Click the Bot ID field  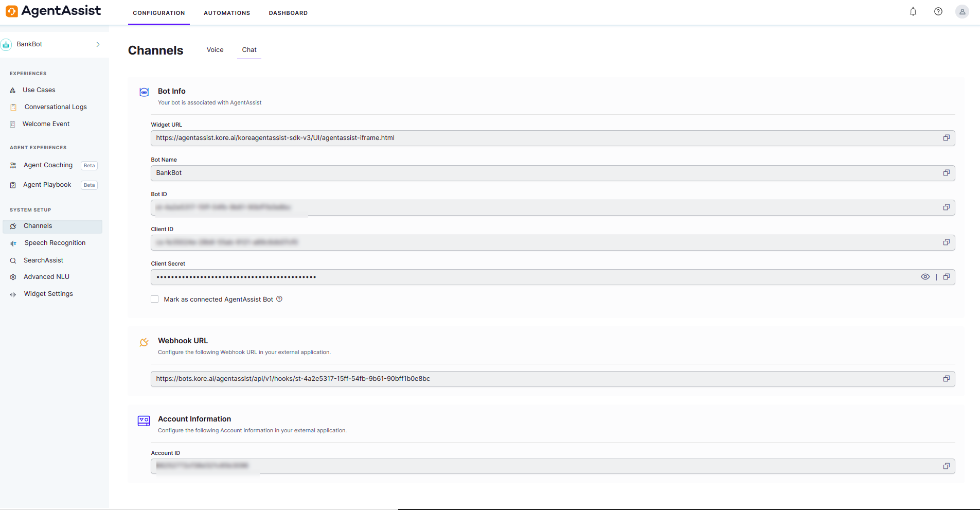coord(553,207)
